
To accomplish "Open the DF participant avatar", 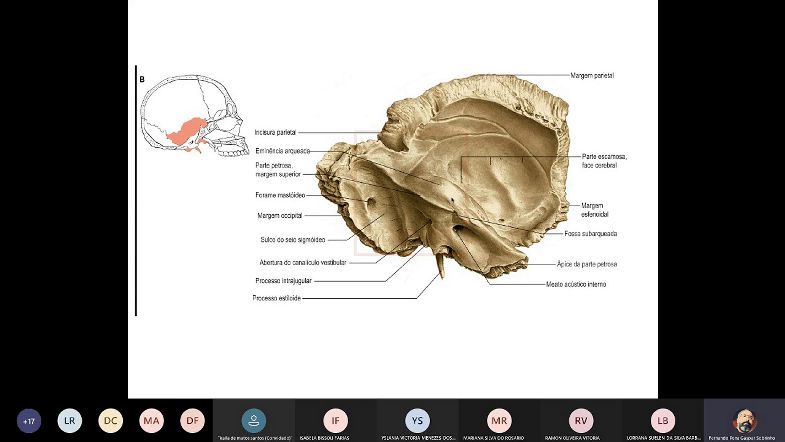I will (192, 421).
